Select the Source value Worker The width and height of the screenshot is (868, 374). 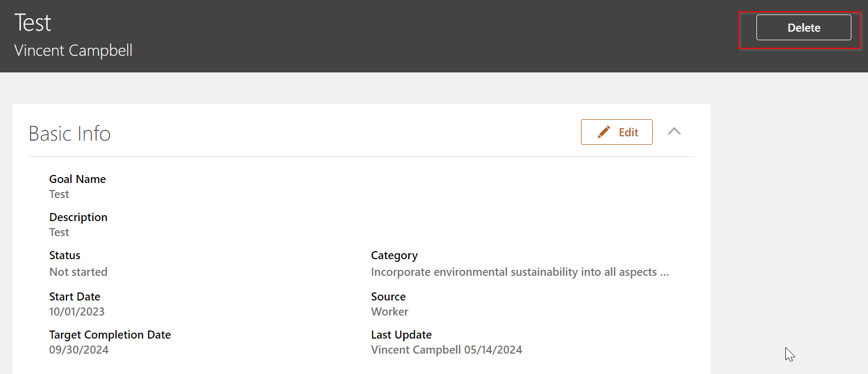(x=389, y=311)
